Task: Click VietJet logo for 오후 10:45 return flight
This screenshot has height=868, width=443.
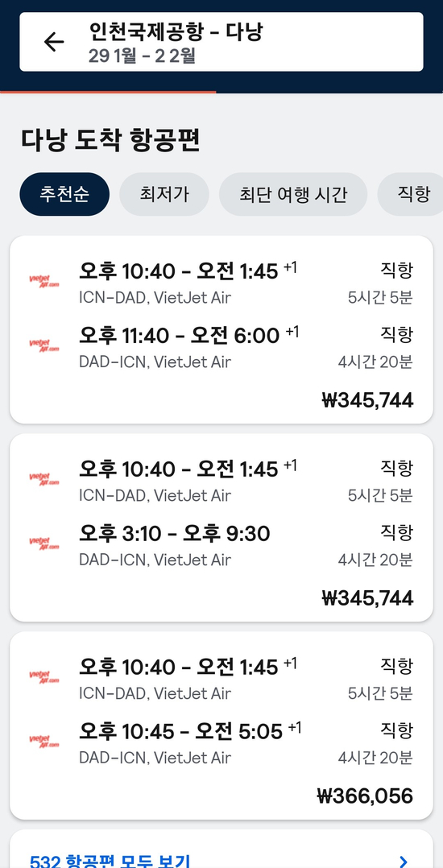Action: tap(43, 742)
